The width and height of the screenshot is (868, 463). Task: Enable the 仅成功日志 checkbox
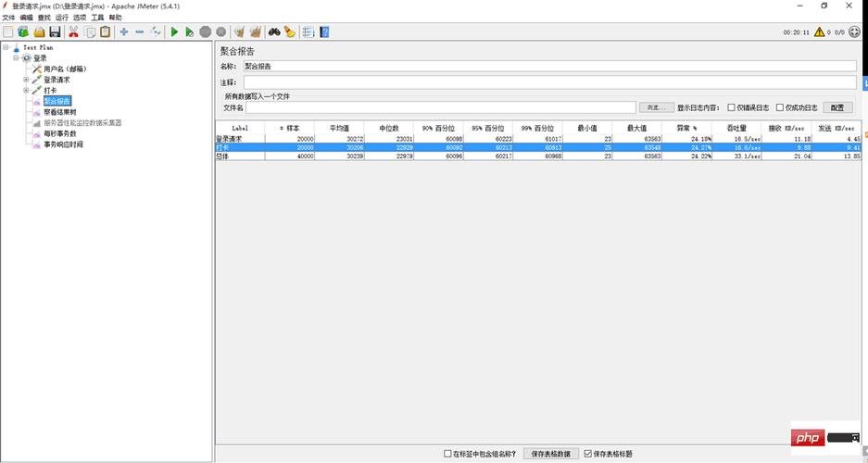[779, 107]
